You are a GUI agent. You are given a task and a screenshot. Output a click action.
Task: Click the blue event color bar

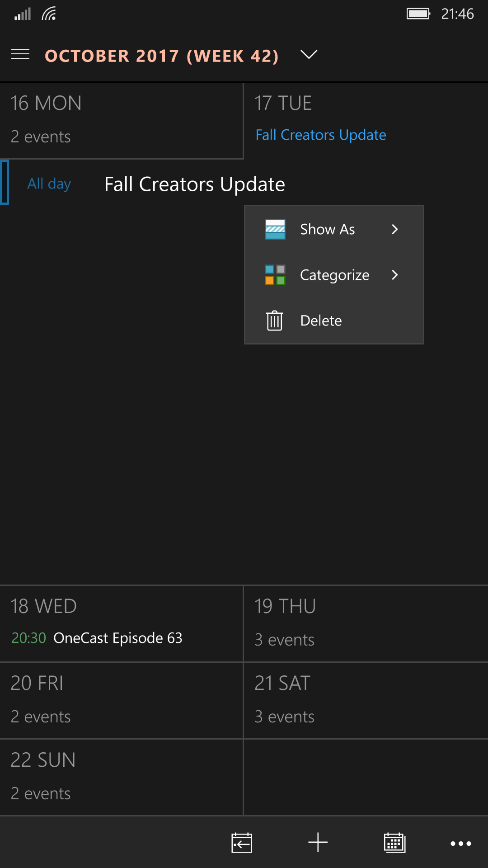pyautogui.click(x=5, y=182)
